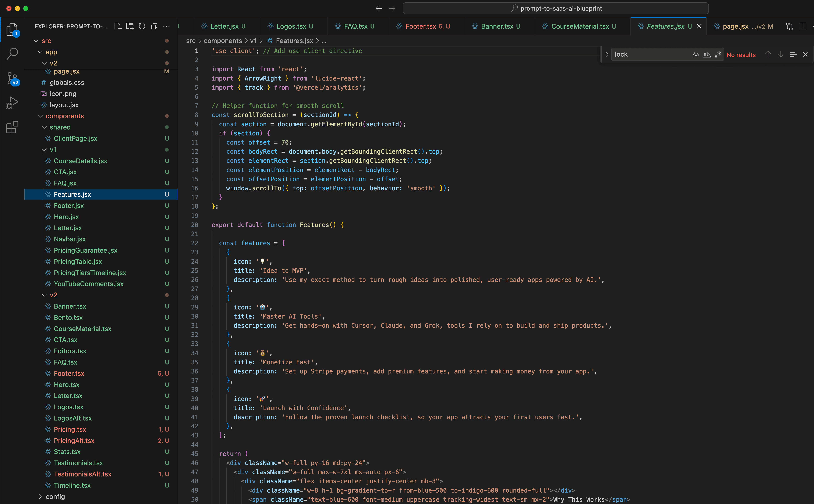Open PricingGuarantee.jsx in the file tree

pyautogui.click(x=101, y=250)
